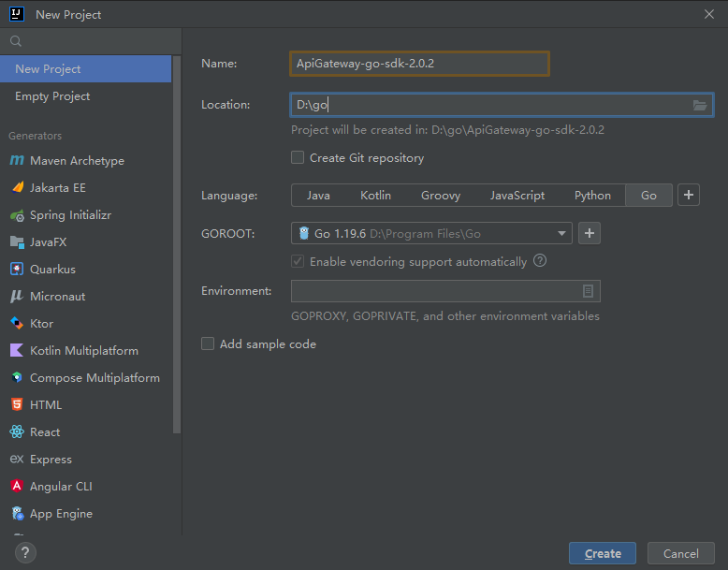
Task: Open the help question mark button
Action: tap(25, 553)
